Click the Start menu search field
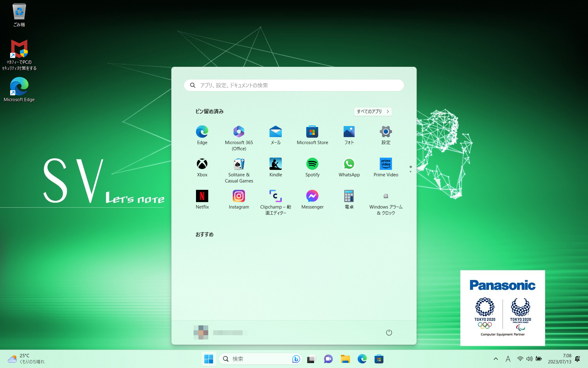Image resolution: width=588 pixels, height=368 pixels. pos(294,85)
